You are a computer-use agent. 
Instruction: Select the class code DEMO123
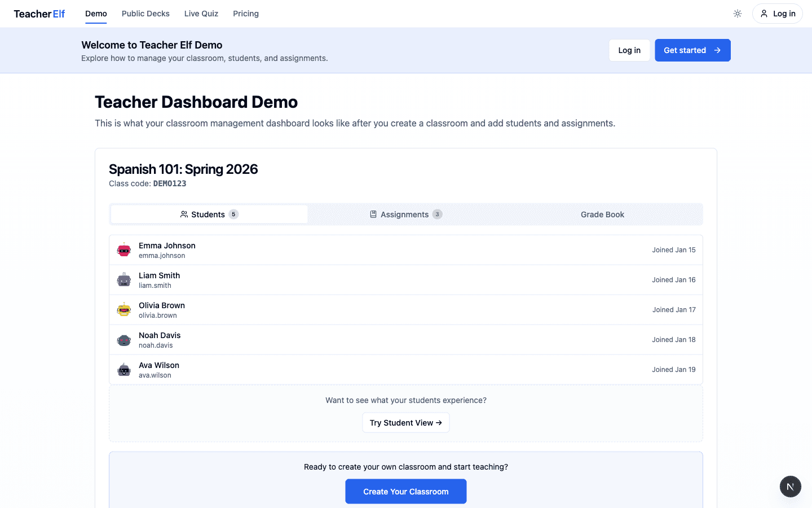[x=170, y=183]
